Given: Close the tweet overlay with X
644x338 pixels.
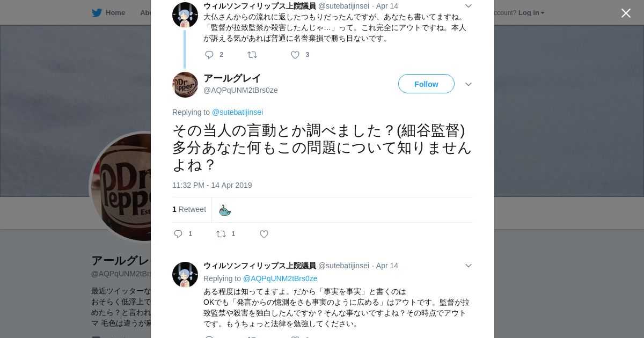Looking at the screenshot, I should coord(626,13).
